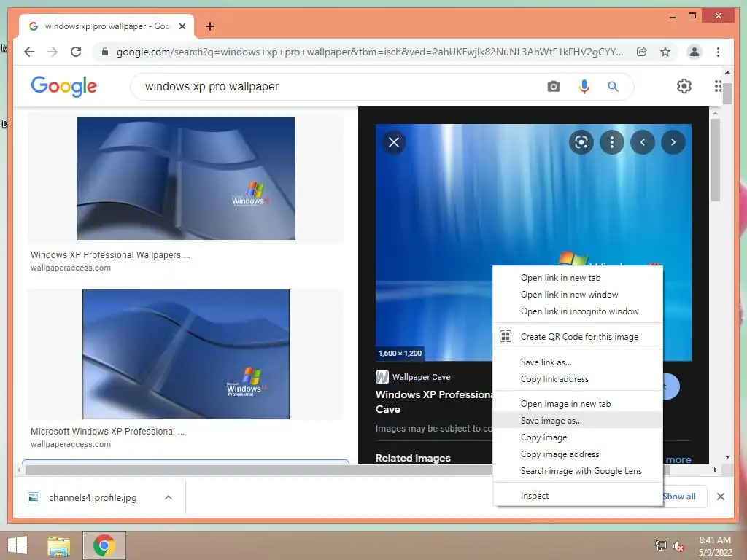The width and height of the screenshot is (747, 560).
Task: Select 'Copy link address'
Action: [x=578, y=379]
